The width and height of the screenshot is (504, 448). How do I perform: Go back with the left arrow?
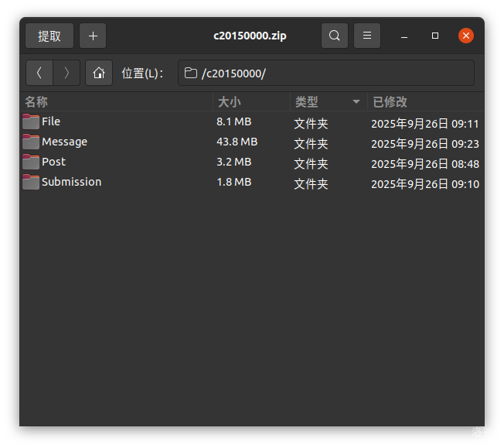pyautogui.click(x=39, y=73)
